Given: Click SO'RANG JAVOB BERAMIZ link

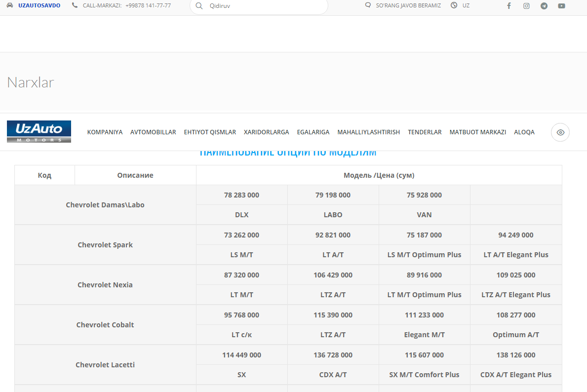Looking at the screenshot, I should point(408,5).
